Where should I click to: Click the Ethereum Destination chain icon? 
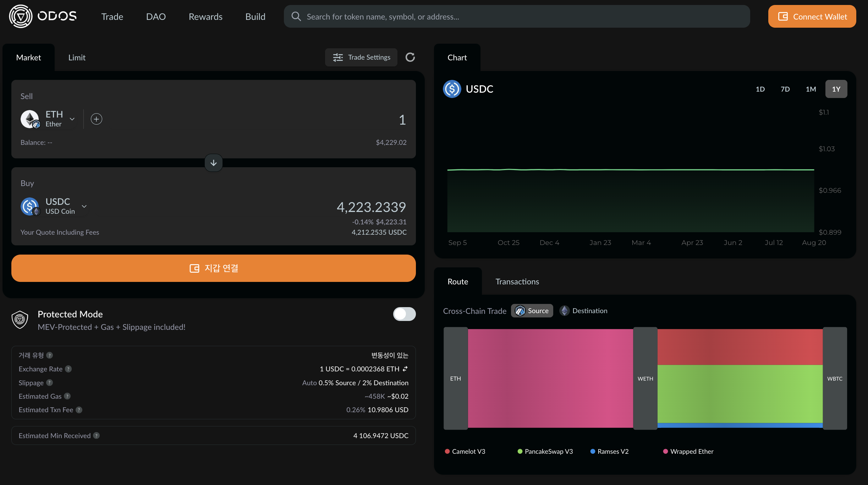565,311
